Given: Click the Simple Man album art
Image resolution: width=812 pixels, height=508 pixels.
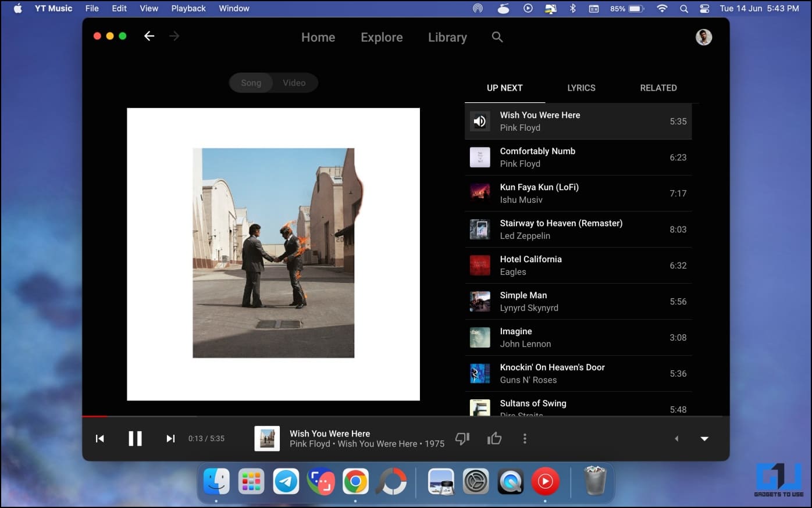Looking at the screenshot, I should (x=480, y=302).
